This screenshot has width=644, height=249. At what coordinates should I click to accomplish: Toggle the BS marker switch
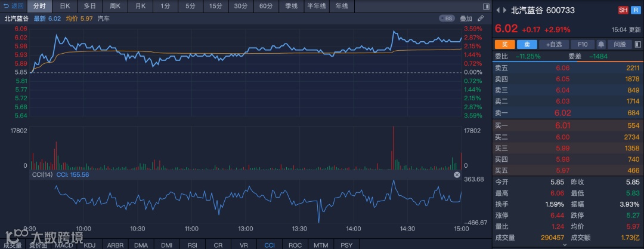[x=447, y=18]
